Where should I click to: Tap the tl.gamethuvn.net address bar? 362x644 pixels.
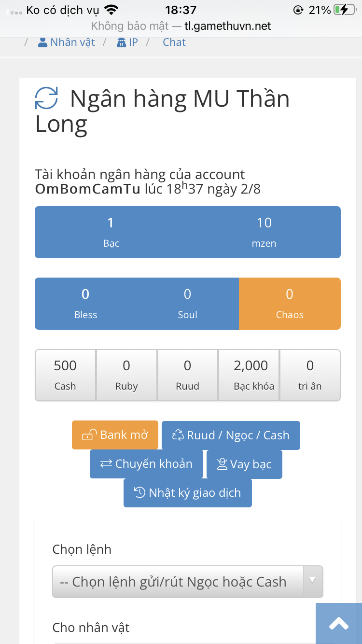pyautogui.click(x=181, y=26)
